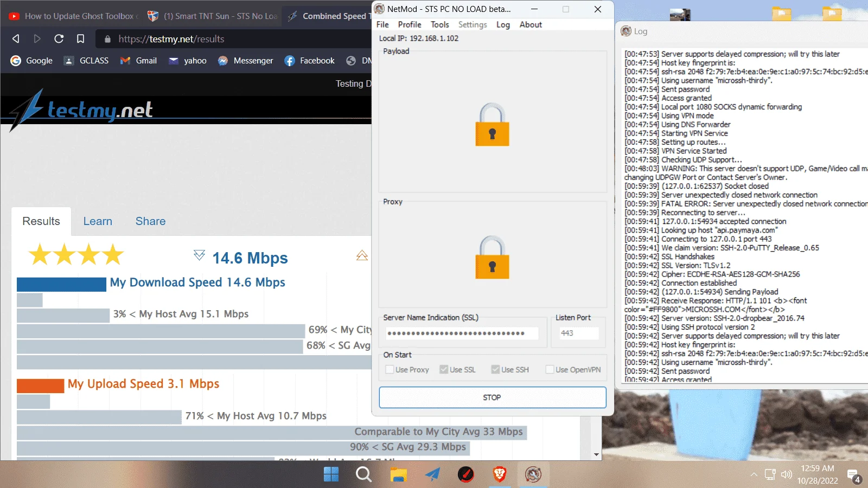Switch to the Share tab

[x=150, y=221]
